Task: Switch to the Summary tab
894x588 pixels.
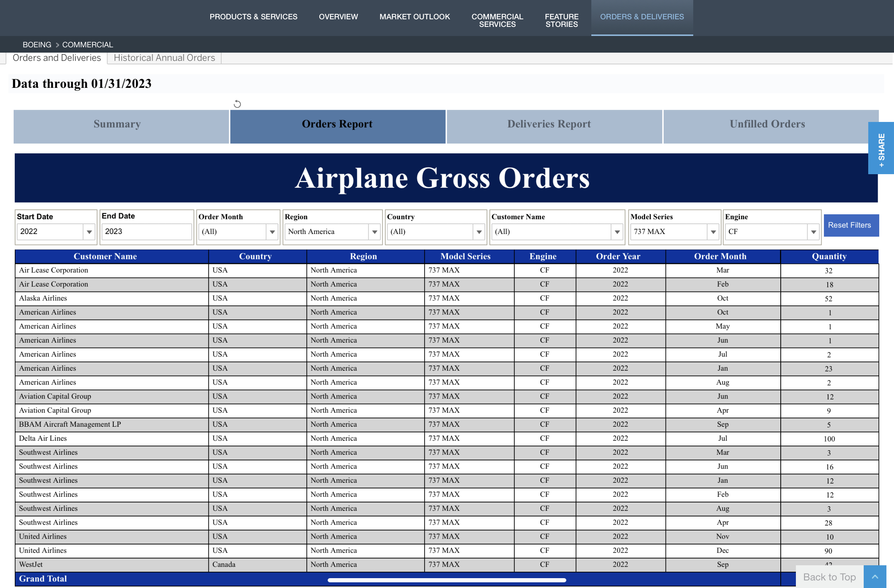Action: [x=121, y=126]
